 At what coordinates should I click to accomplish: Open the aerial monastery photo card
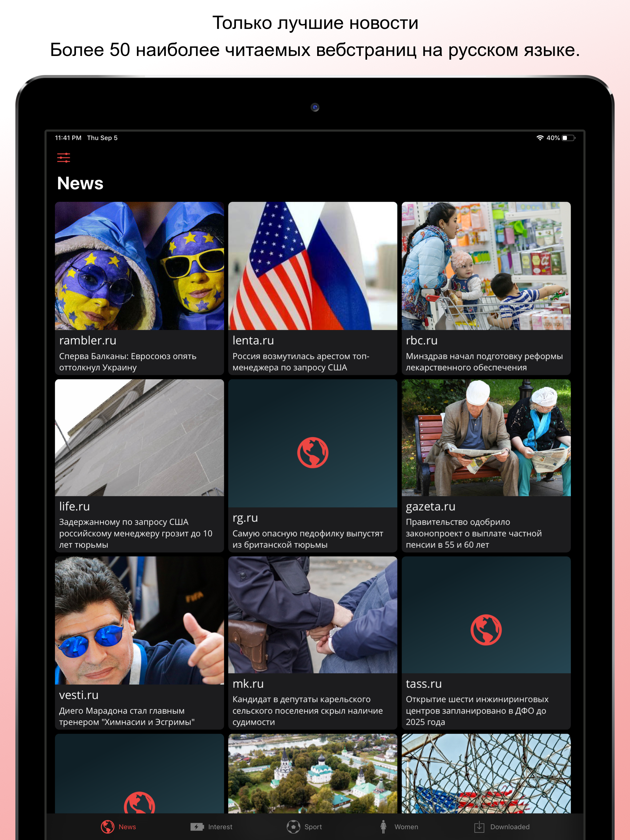coord(313,773)
